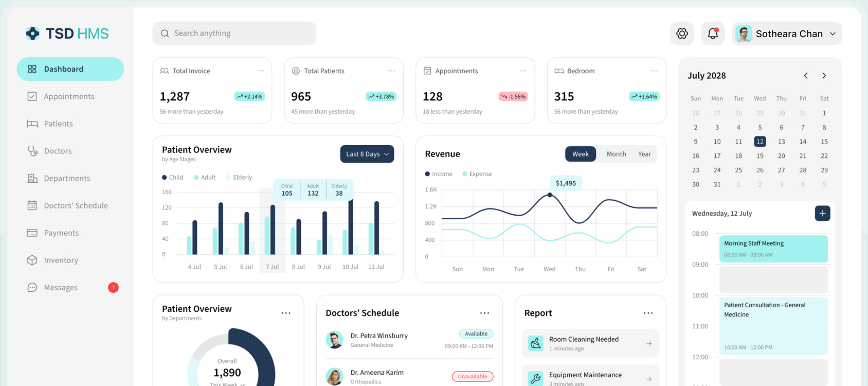The height and width of the screenshot is (386, 868).
Task: Toggle the Expense series legend
Action: (477, 174)
